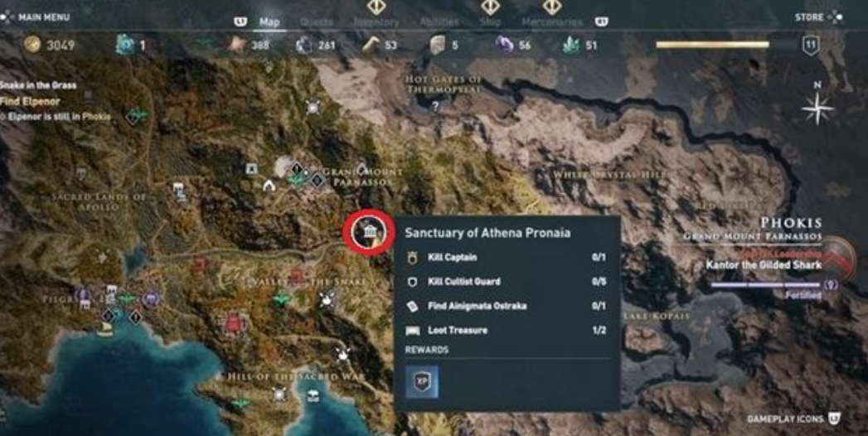Click the Hot Gates question mark marker
This screenshot has width=868, height=436.
(435, 106)
